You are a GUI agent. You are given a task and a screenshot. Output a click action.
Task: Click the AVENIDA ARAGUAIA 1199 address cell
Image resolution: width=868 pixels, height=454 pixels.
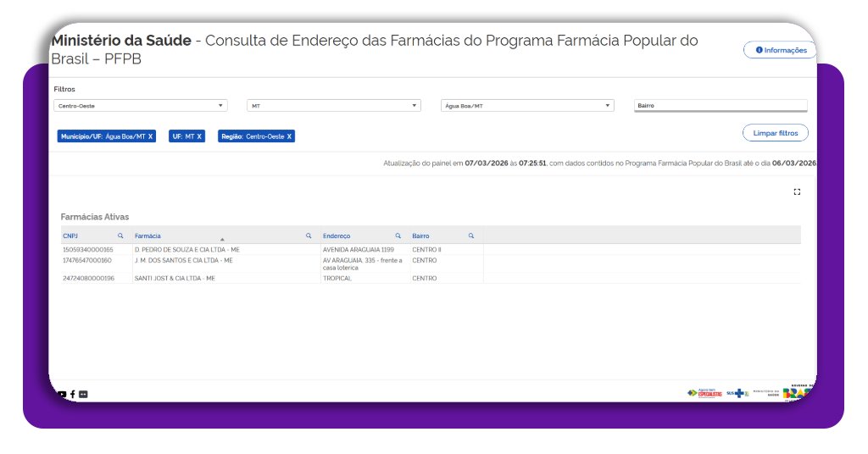click(x=359, y=250)
